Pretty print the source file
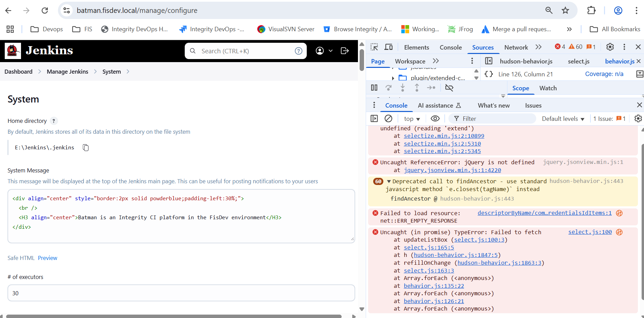Viewport: 644px width, 318px height. [x=489, y=74]
